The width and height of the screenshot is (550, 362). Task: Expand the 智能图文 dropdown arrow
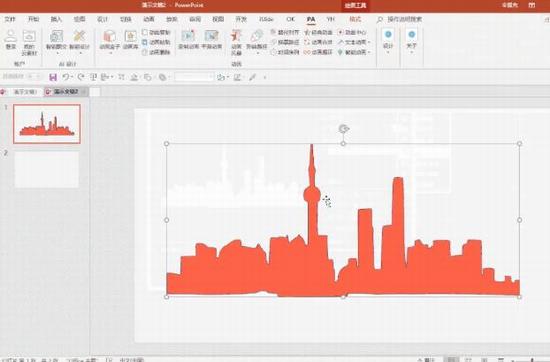(x=57, y=53)
